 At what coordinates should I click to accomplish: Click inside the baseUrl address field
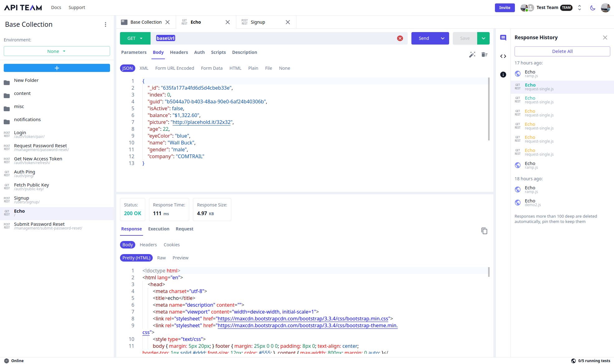(x=249, y=38)
